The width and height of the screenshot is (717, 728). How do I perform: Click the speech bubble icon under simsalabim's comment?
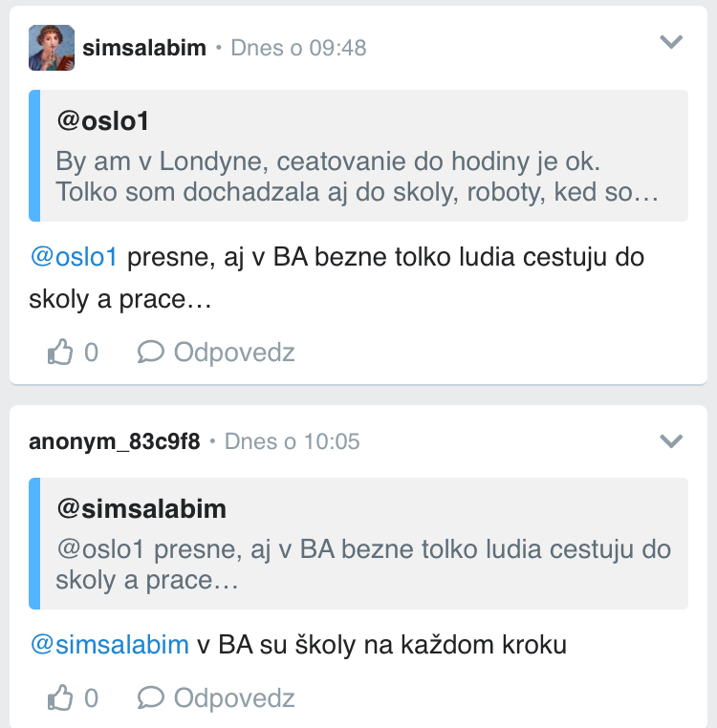click(x=151, y=353)
